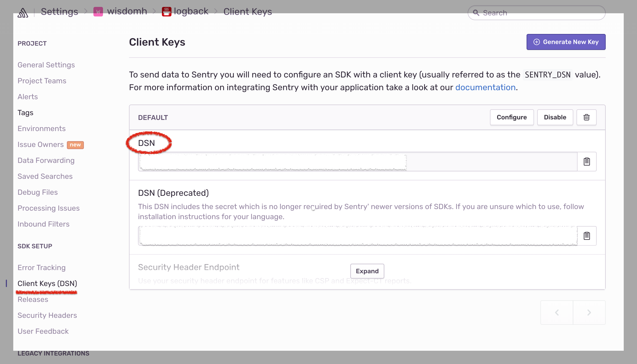Go to next page of keys

pyautogui.click(x=589, y=313)
